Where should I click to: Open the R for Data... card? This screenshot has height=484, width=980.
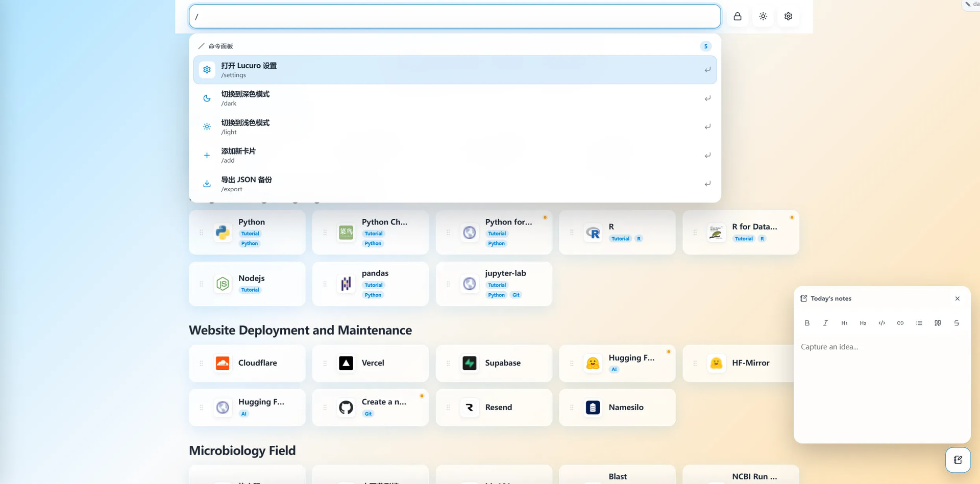pyautogui.click(x=741, y=233)
